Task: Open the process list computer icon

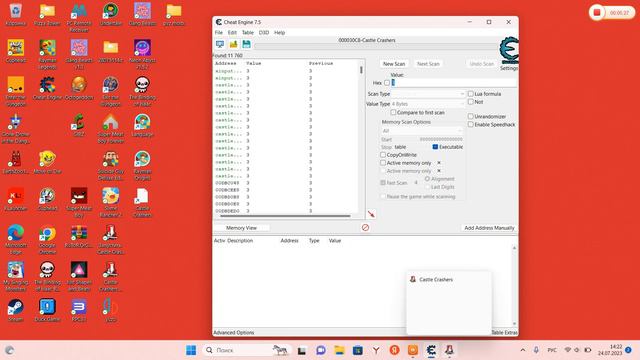Action: click(220, 44)
